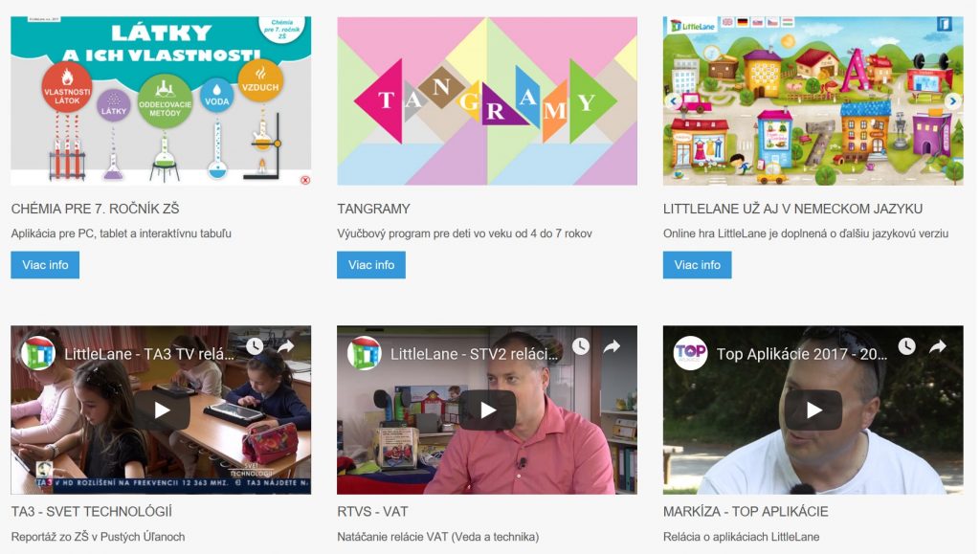Play the Top Aplikácie 2017 video

tap(813, 410)
